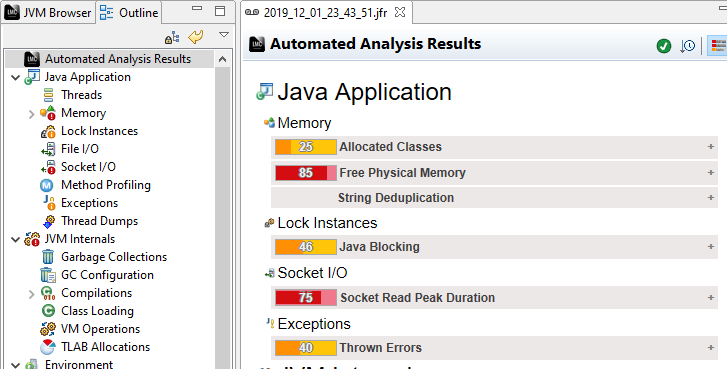Click the yellow back arrow in Outline toolbar
The width and height of the screenshot is (727, 369).
196,37
